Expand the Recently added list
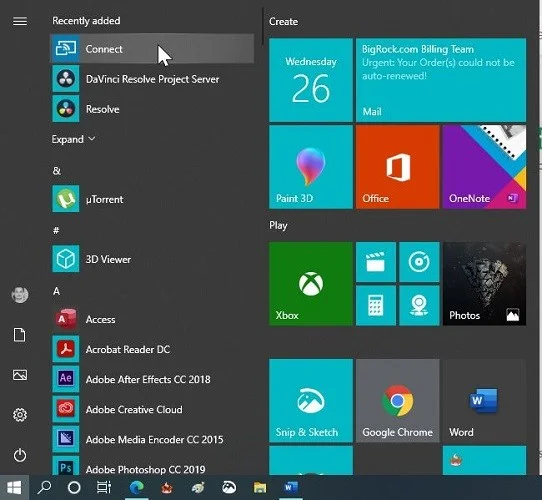The width and height of the screenshot is (542, 500). [73, 139]
